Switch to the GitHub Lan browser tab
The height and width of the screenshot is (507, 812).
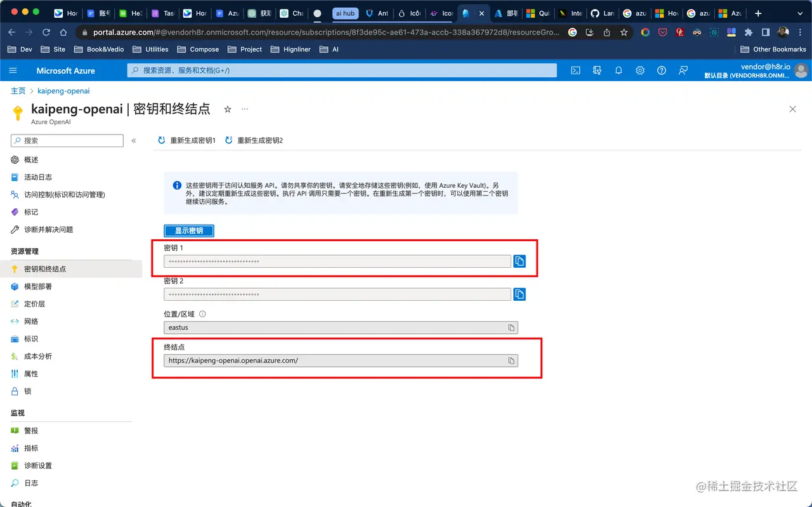pos(602,13)
